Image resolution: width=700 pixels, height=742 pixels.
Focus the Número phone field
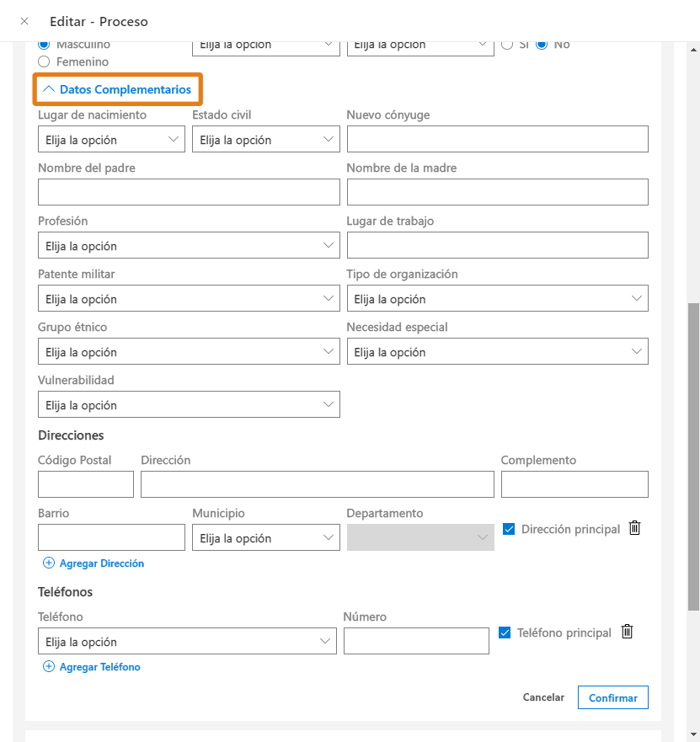click(416, 641)
